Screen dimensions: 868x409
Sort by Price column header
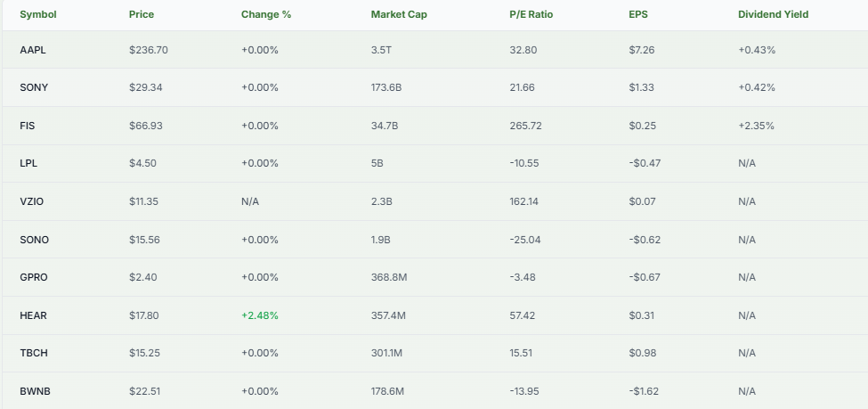(x=141, y=14)
